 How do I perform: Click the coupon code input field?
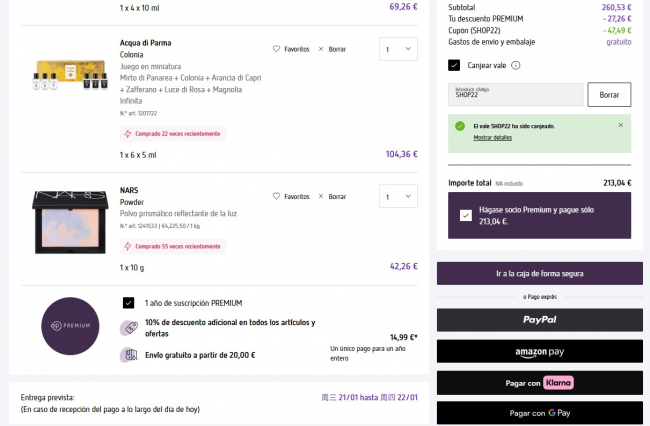coord(515,95)
